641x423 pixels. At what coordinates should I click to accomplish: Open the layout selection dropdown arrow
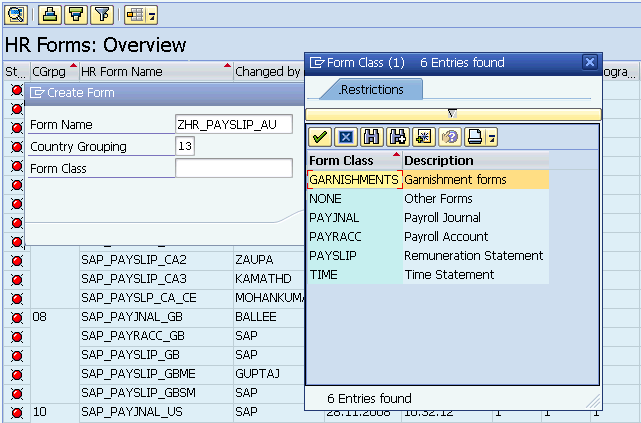(152, 15)
